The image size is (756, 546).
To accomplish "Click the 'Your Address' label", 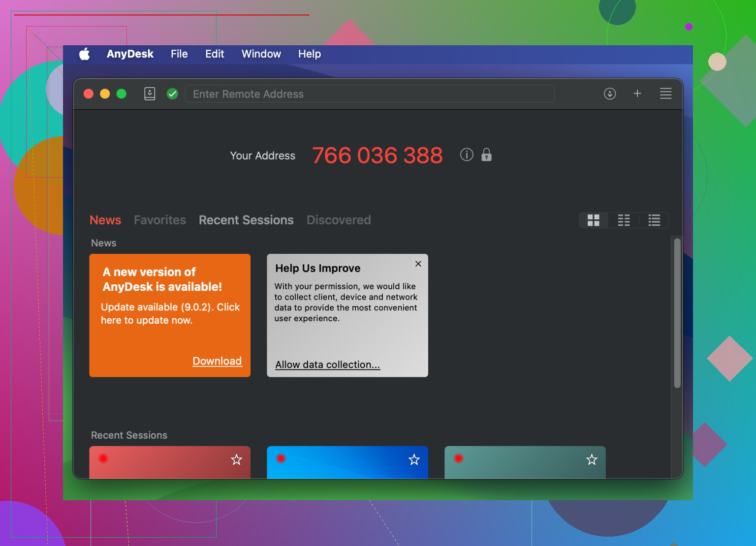I will coord(263,155).
